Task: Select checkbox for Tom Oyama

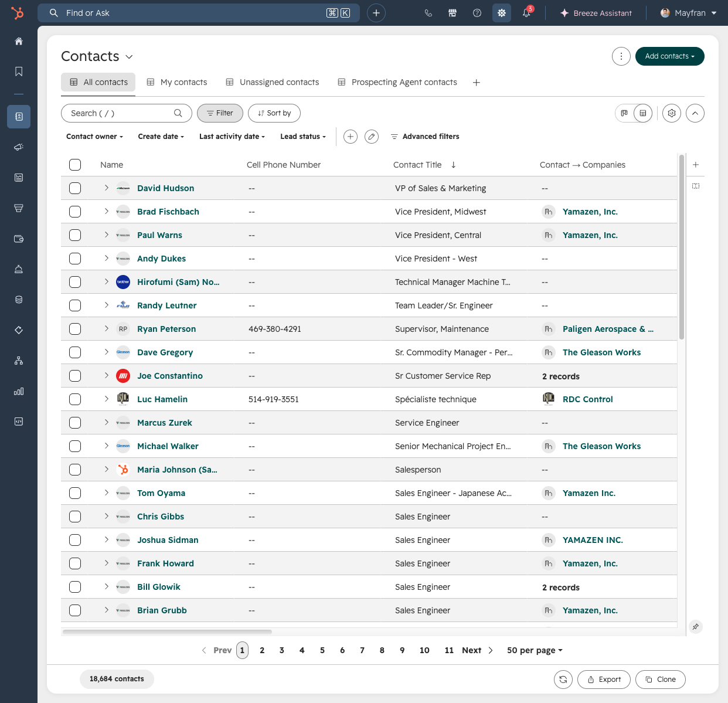Action: (x=75, y=493)
